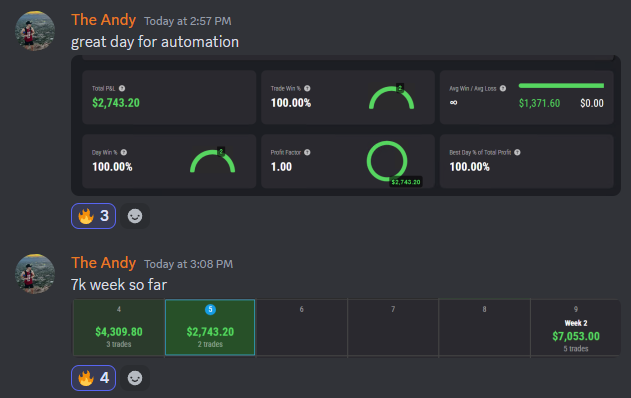Select the Best Day 100.00% value

470,167
